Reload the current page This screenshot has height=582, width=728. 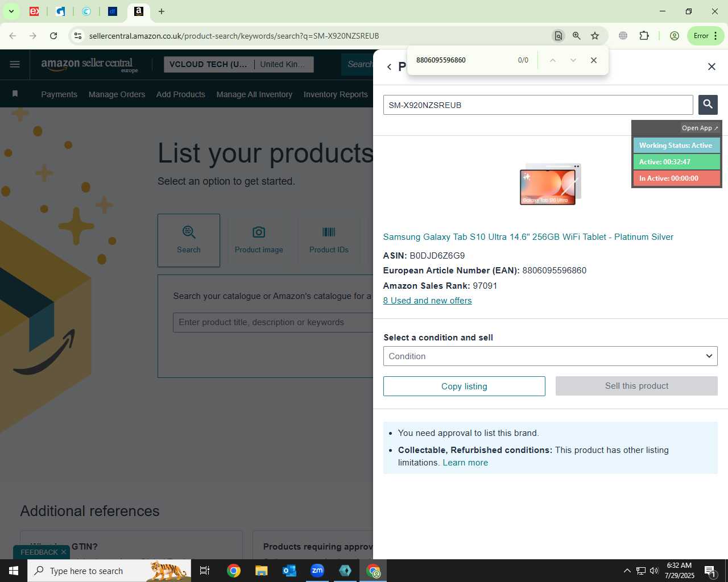click(x=53, y=36)
